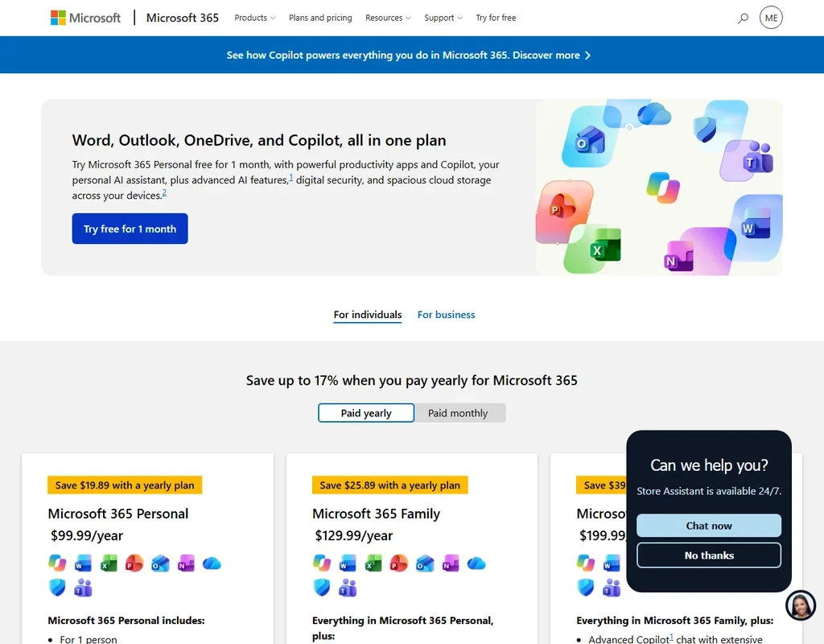Click the $129.99/year price

click(x=354, y=535)
